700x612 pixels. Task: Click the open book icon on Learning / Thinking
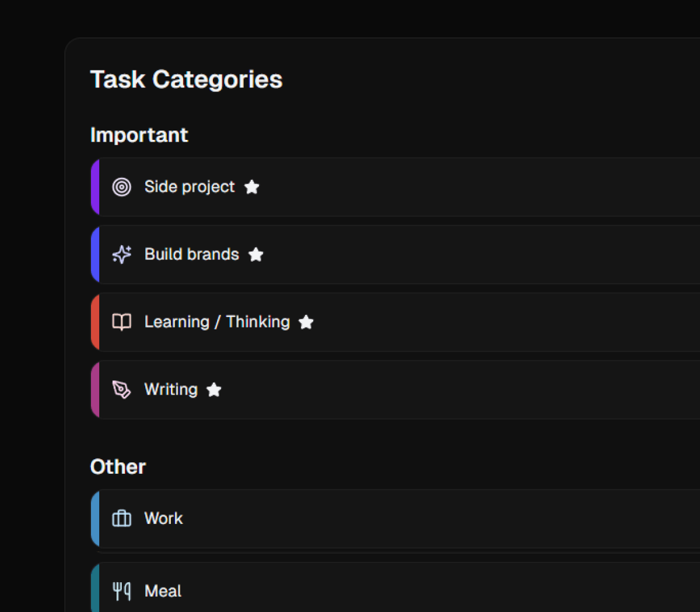(x=121, y=322)
